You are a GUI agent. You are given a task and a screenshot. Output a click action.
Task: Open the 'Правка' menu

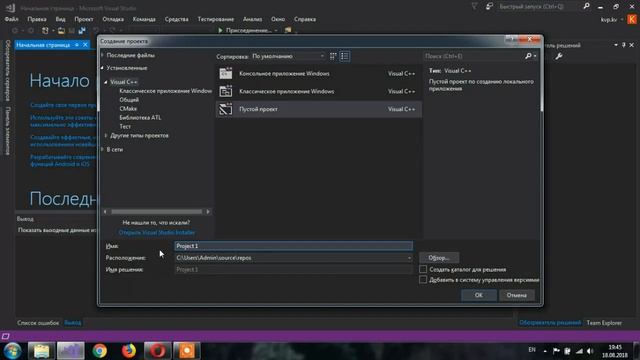point(37,19)
